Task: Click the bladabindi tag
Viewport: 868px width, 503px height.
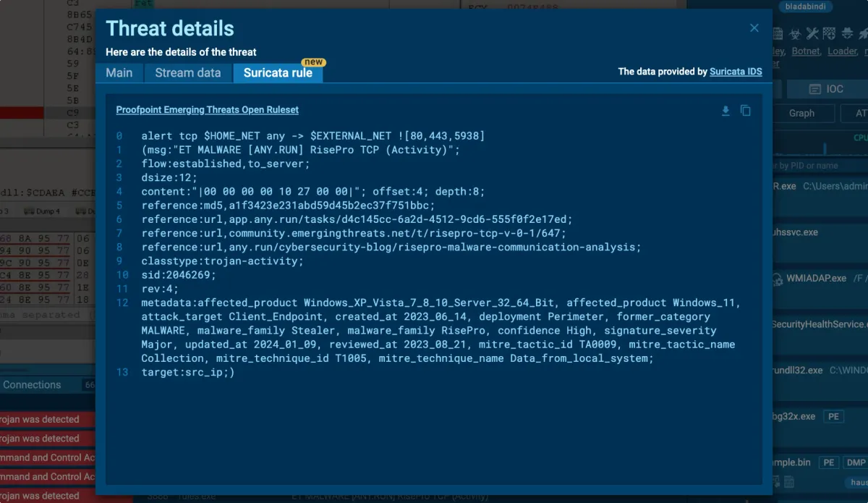Action: [x=805, y=7]
